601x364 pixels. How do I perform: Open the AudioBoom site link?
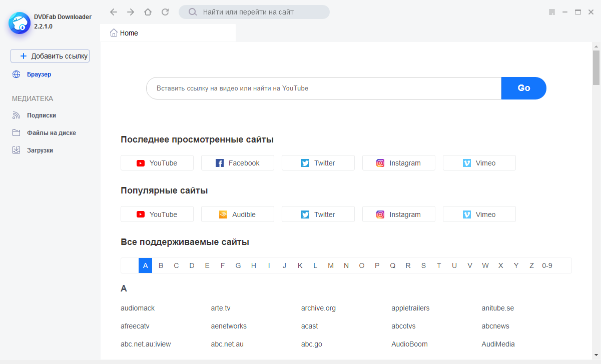pyautogui.click(x=409, y=344)
